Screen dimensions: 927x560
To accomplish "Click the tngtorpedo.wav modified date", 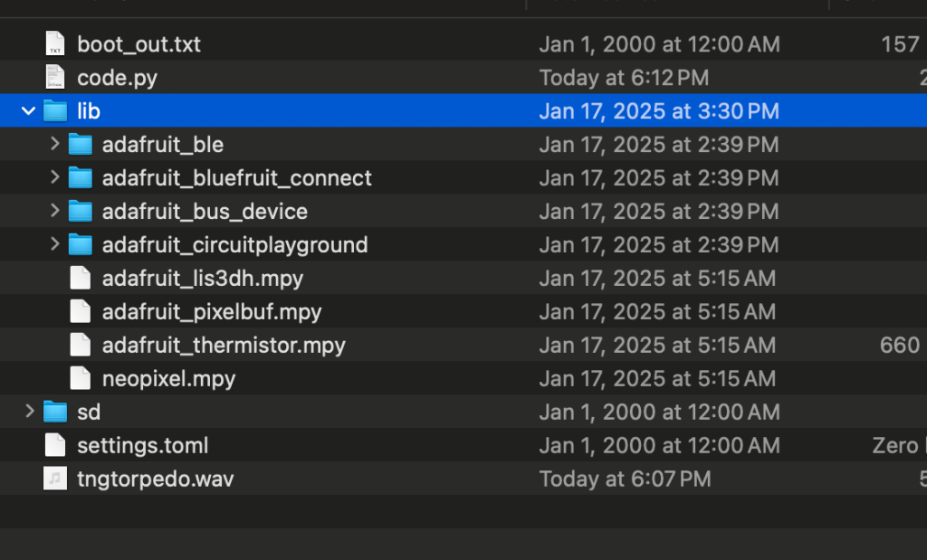I will point(625,479).
